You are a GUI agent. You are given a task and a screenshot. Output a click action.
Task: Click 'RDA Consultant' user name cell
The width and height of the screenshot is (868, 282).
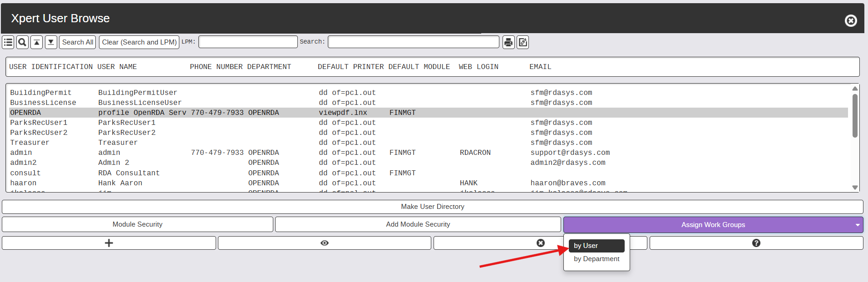[129, 173]
